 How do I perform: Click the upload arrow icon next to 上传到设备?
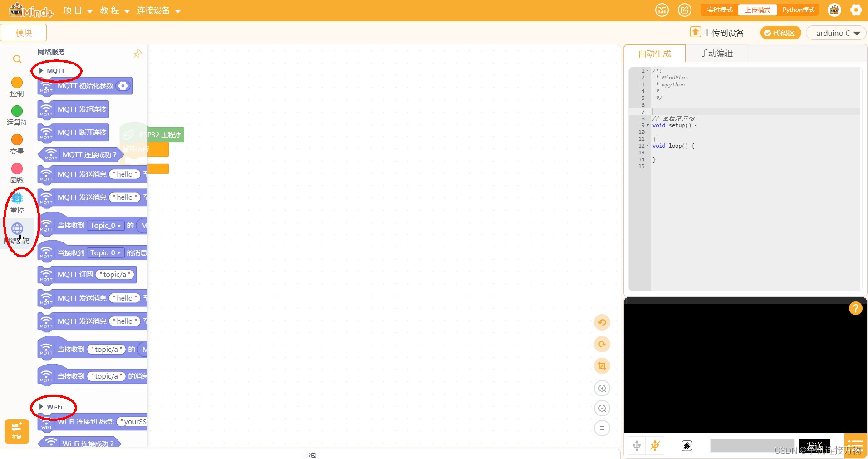click(x=695, y=32)
